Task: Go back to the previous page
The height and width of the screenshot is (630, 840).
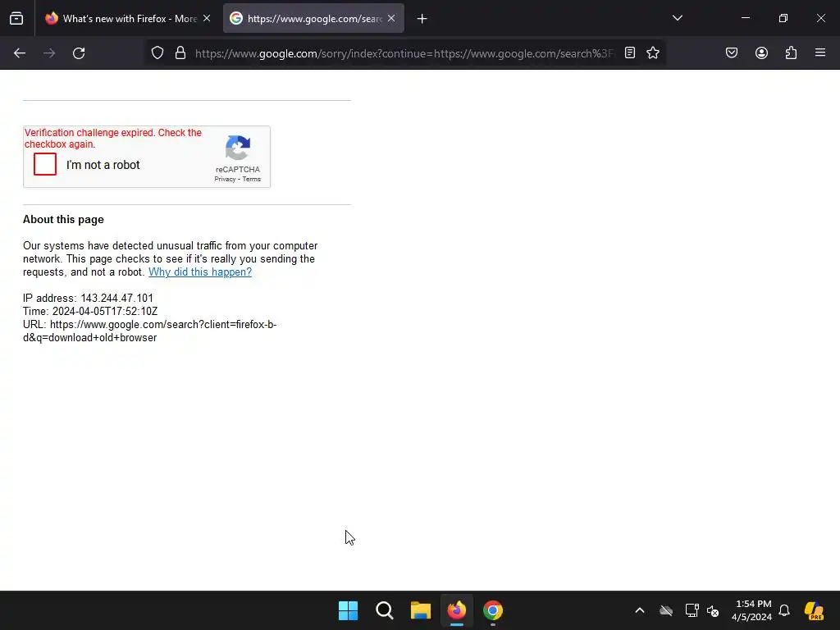Action: point(20,53)
